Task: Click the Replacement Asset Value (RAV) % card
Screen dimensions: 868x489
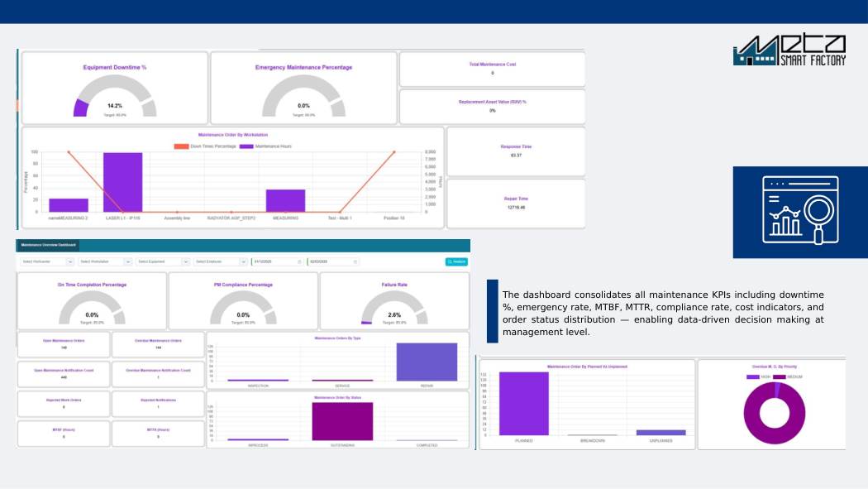Action: [492, 107]
